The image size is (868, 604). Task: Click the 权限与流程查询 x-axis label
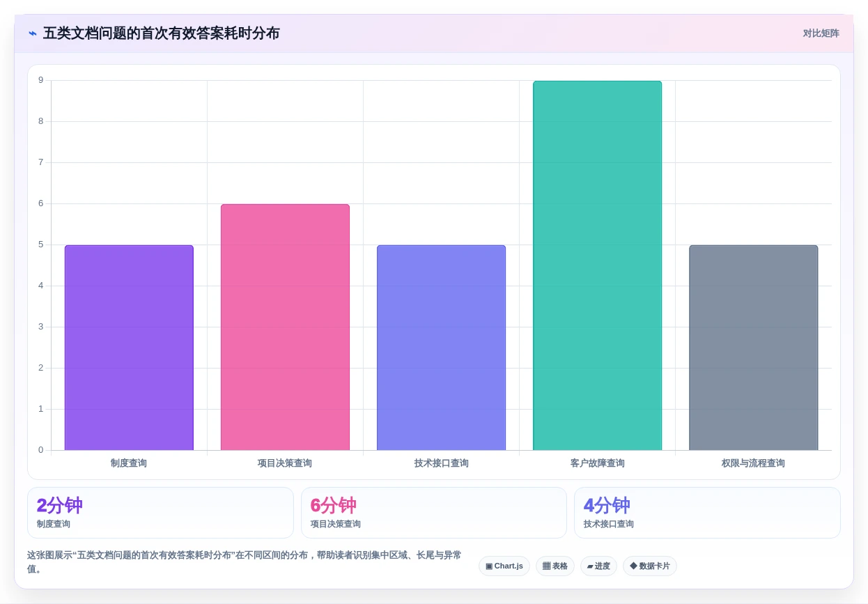click(x=753, y=463)
